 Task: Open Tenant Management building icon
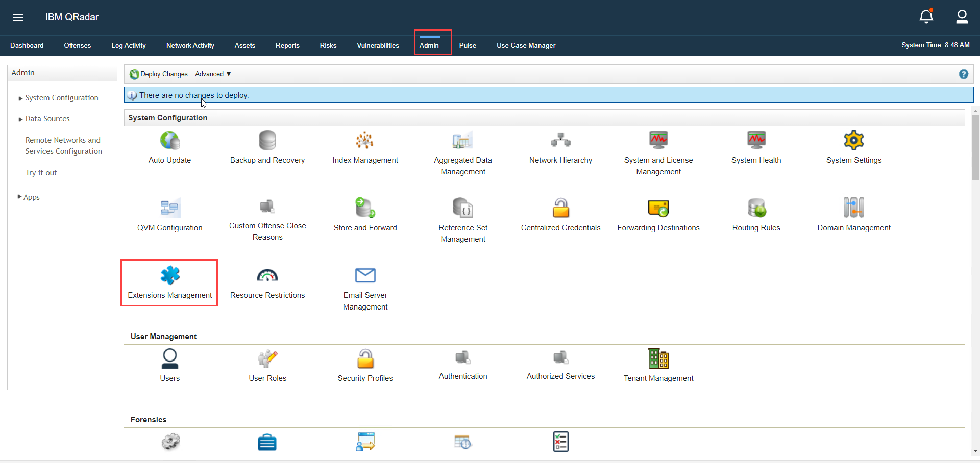point(658,358)
